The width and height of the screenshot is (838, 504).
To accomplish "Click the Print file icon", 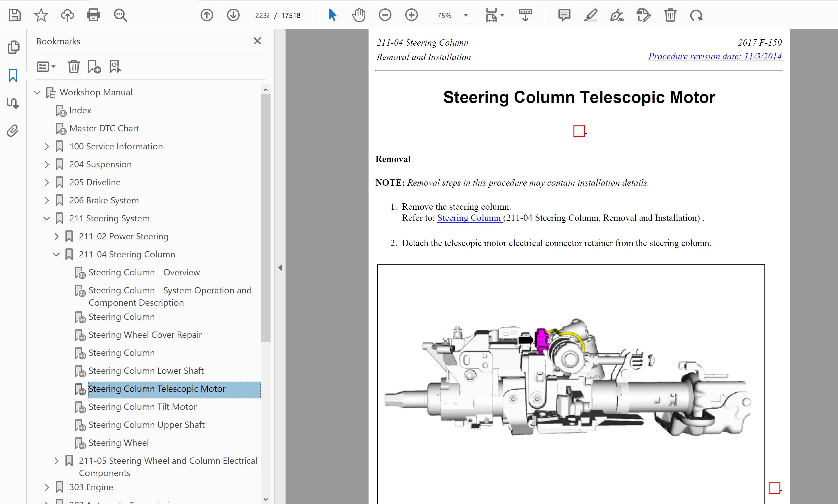I will tap(93, 15).
